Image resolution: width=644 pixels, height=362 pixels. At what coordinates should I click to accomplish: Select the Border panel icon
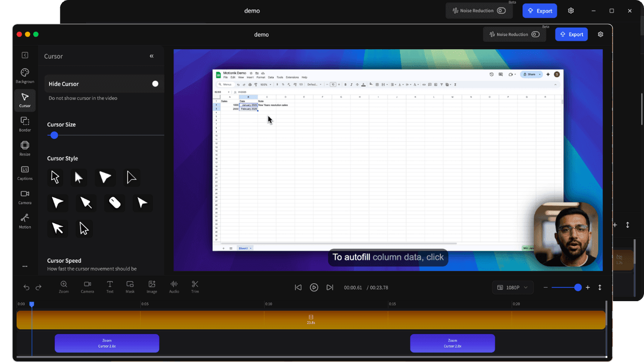(x=25, y=124)
